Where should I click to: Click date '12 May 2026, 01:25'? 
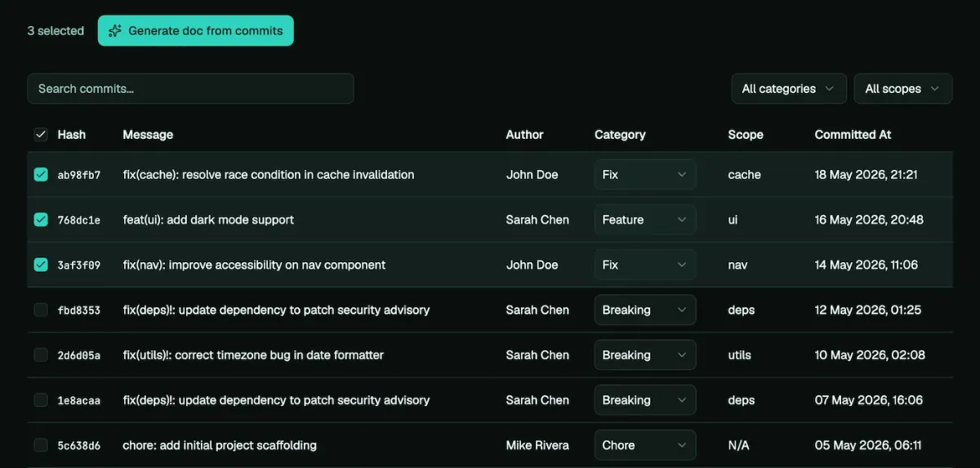click(x=868, y=310)
